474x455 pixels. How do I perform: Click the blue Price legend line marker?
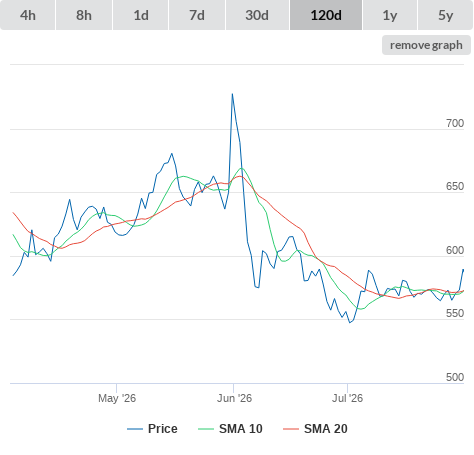click(x=135, y=429)
